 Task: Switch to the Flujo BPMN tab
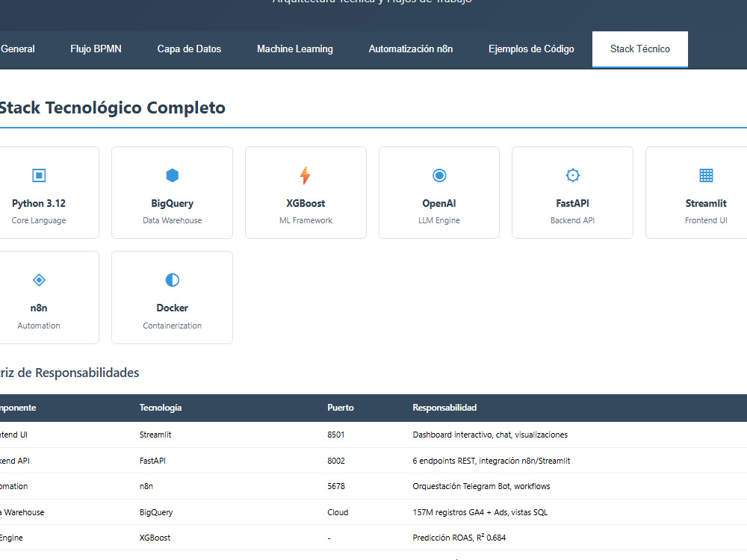pos(96,49)
